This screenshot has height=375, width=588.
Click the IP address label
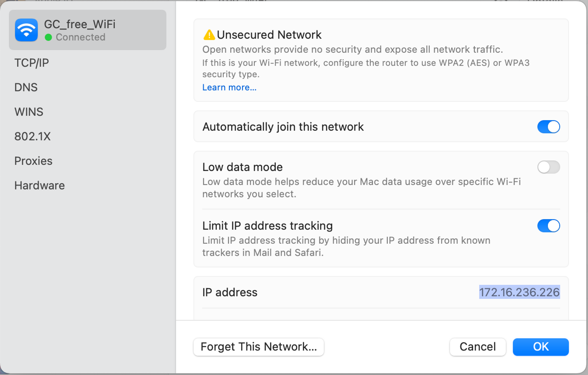click(x=230, y=292)
